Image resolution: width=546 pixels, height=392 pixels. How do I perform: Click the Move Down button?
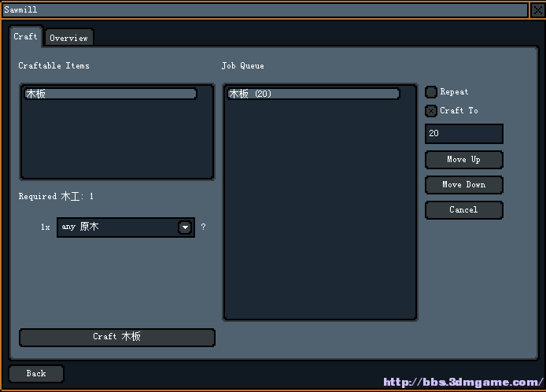click(x=464, y=185)
